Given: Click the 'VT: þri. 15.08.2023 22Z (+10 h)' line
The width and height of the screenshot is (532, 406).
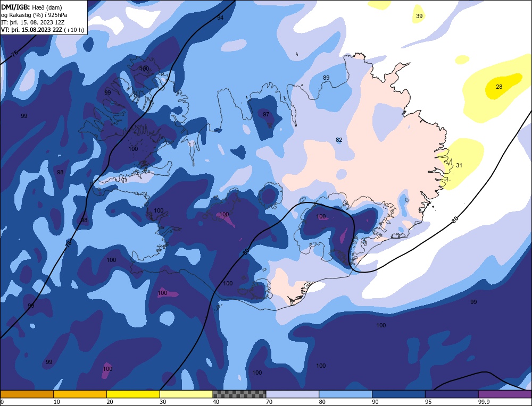Looking at the screenshot, I should (x=43, y=30).
